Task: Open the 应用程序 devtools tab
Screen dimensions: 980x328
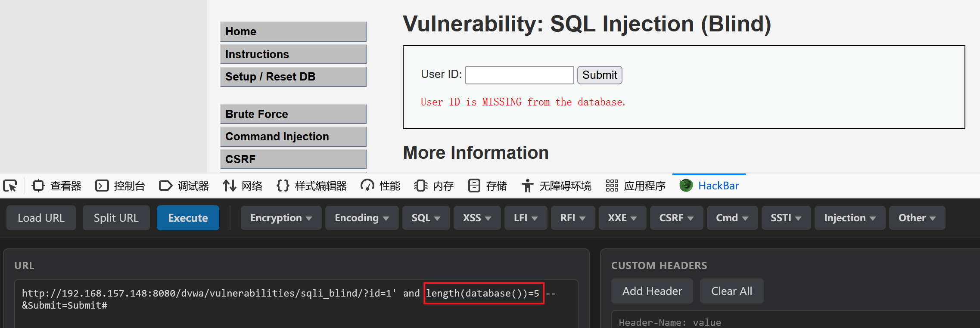Action: click(636, 186)
